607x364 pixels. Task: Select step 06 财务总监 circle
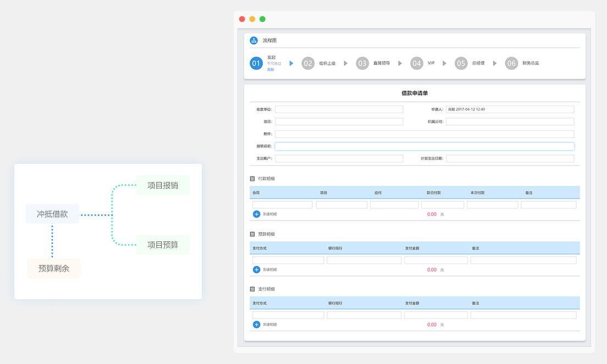tap(511, 63)
